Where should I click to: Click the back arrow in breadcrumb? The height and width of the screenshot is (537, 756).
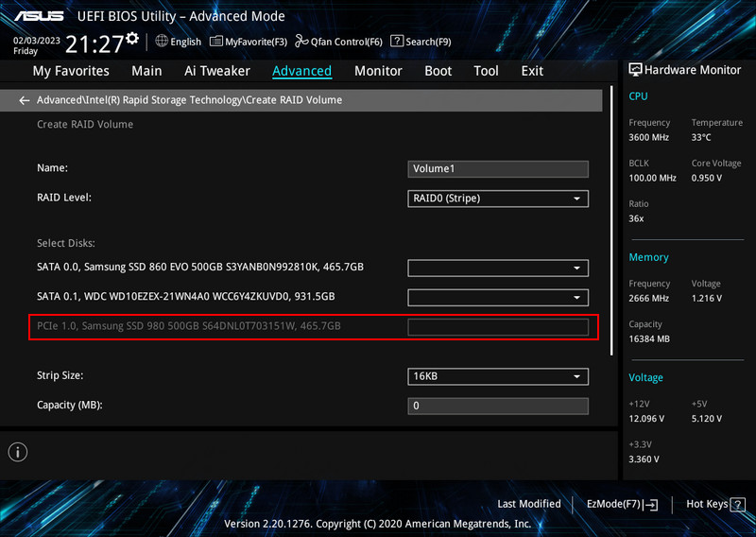[x=25, y=100]
